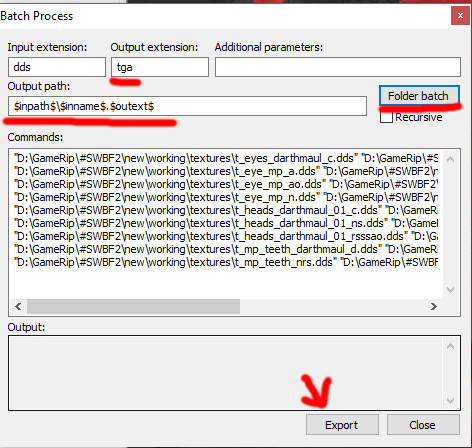Select the t_eye_mp_a.dds command line
Screen dimensions: 472x448
click(x=226, y=171)
